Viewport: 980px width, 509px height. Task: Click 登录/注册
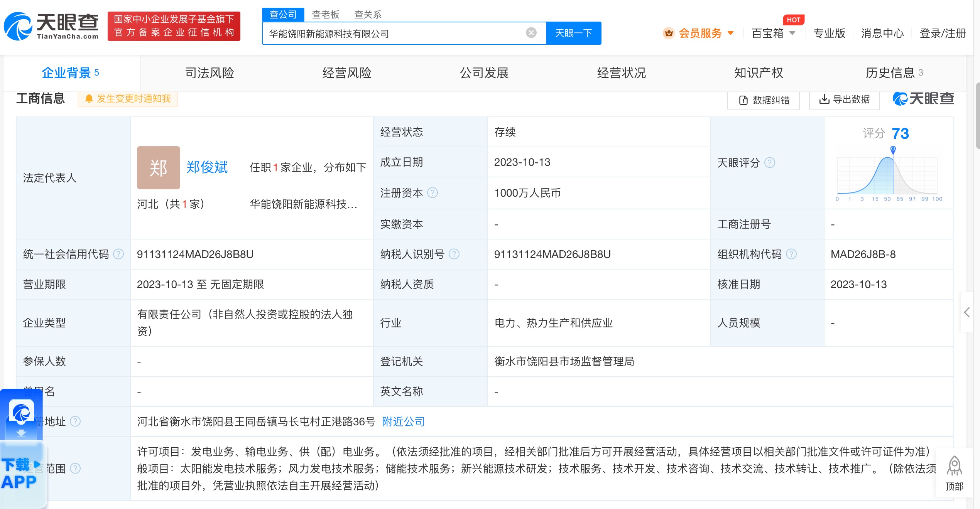click(x=943, y=33)
